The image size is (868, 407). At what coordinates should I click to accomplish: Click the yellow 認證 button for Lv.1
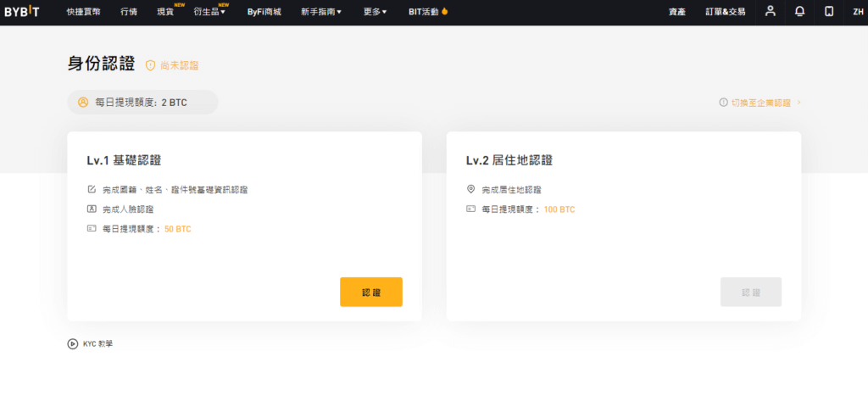pos(371,292)
